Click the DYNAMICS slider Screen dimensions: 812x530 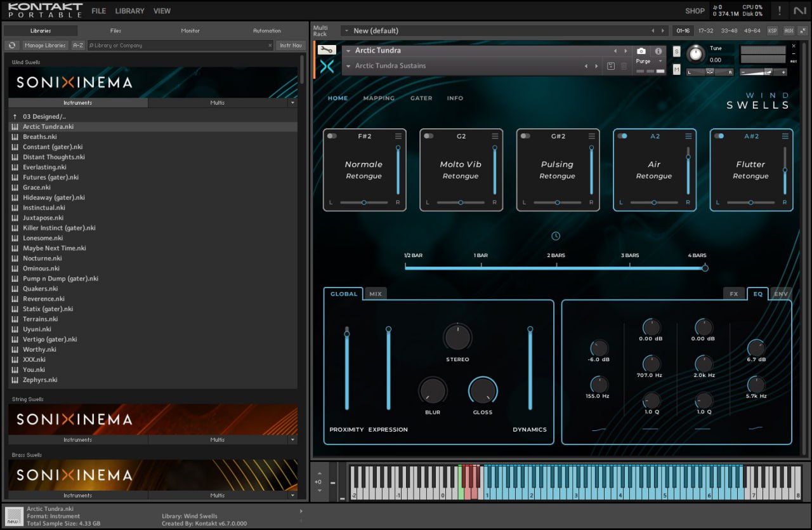click(x=530, y=369)
